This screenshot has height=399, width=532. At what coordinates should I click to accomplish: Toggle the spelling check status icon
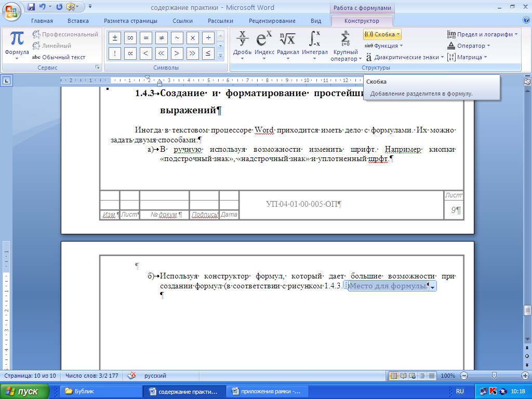(x=131, y=376)
